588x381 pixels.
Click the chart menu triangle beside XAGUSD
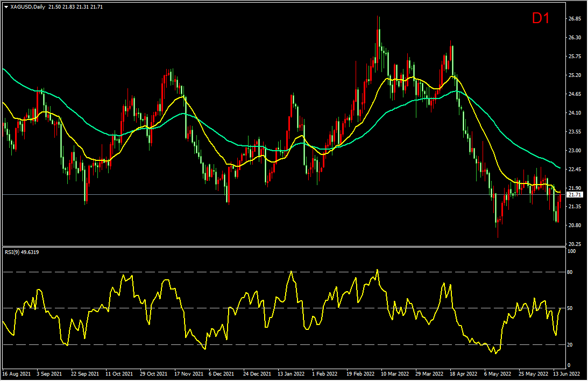[x=6, y=7]
